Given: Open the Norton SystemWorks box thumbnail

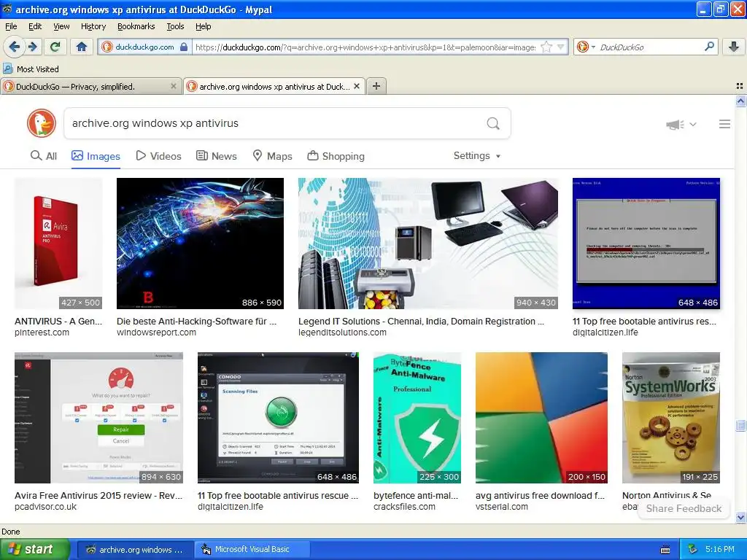Looking at the screenshot, I should pos(671,418).
